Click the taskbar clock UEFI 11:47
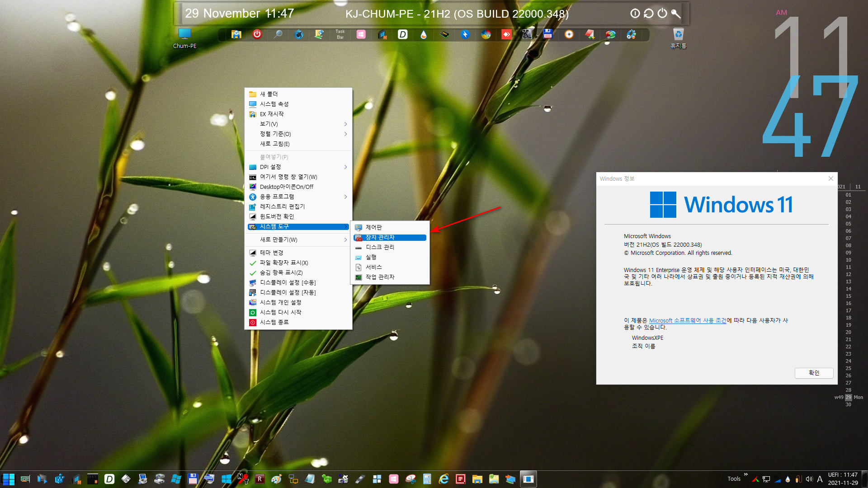Image resolution: width=868 pixels, height=488 pixels. point(843,479)
